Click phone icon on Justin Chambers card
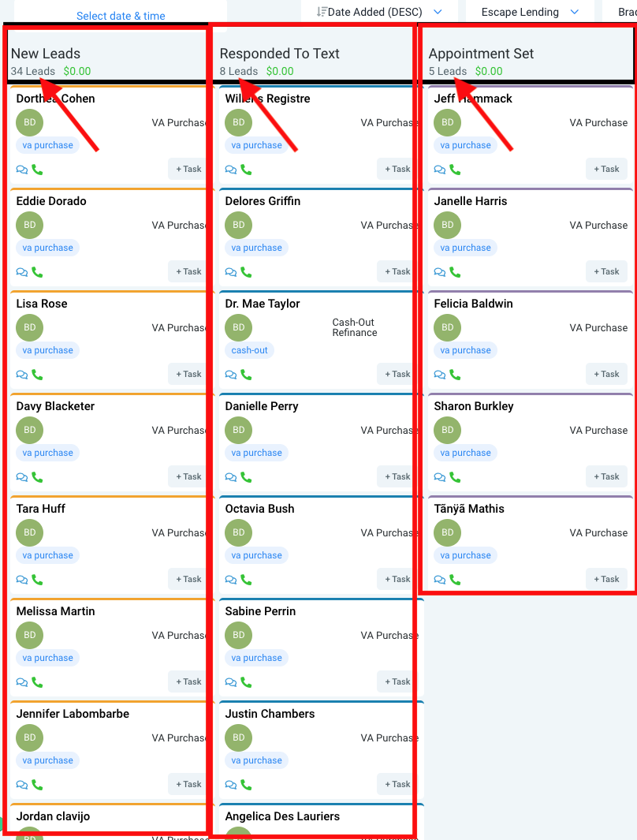Image resolution: width=637 pixels, height=840 pixels. click(x=246, y=785)
